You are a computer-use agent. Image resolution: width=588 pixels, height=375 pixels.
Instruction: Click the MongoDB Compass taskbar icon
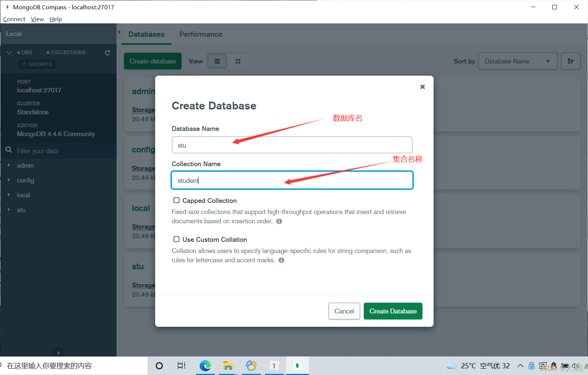pos(297,366)
